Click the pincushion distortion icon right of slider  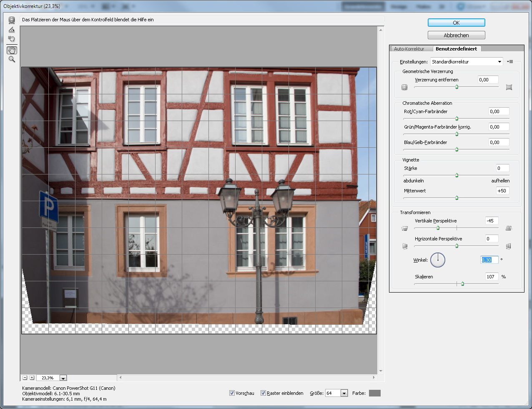click(509, 87)
